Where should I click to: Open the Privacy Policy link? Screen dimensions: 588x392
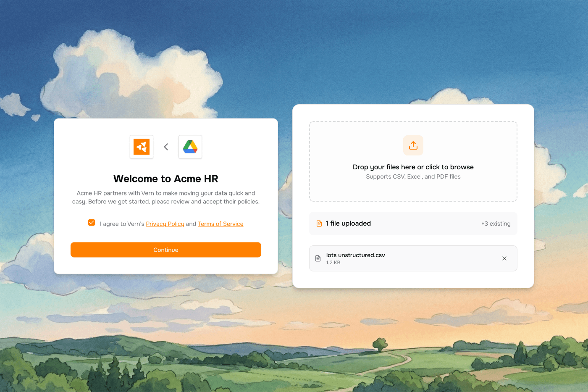(165, 224)
